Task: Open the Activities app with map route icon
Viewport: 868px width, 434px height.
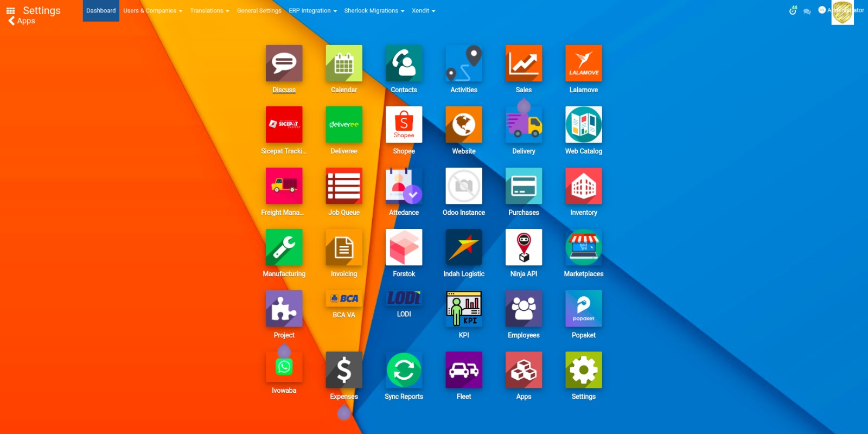Action: pyautogui.click(x=464, y=63)
